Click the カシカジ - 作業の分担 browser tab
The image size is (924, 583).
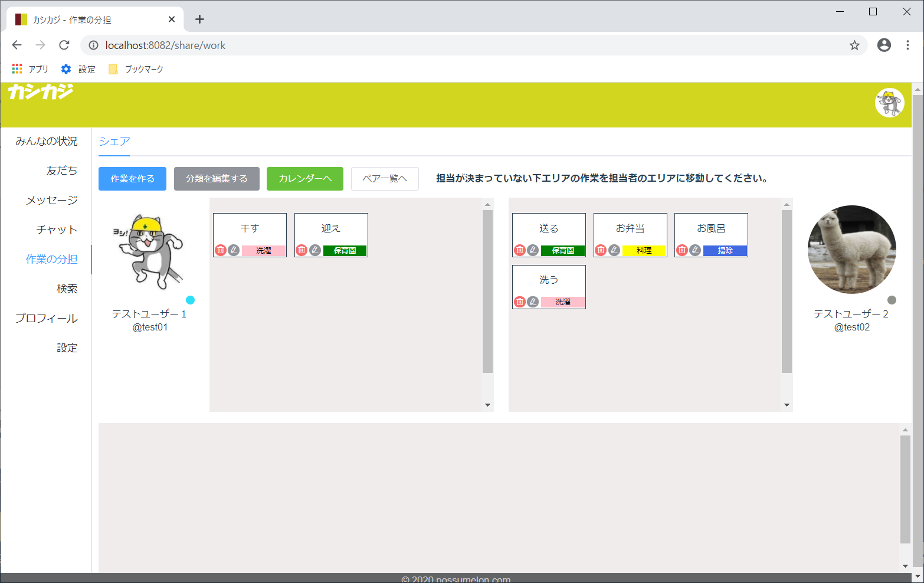click(x=96, y=19)
